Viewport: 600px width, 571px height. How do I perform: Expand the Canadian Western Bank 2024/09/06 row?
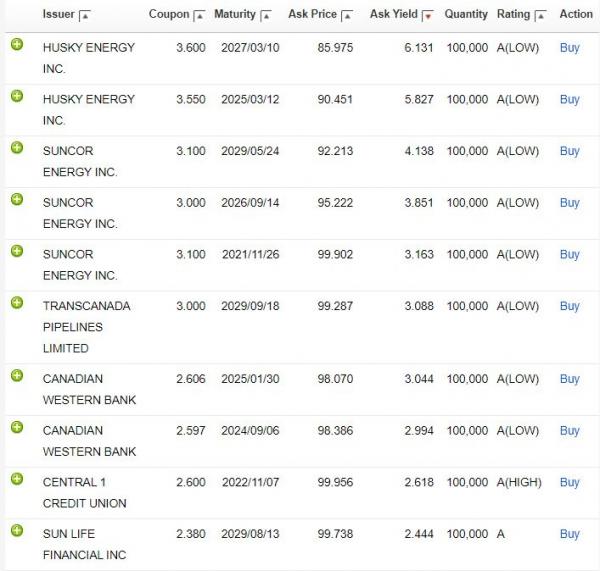tap(17, 427)
